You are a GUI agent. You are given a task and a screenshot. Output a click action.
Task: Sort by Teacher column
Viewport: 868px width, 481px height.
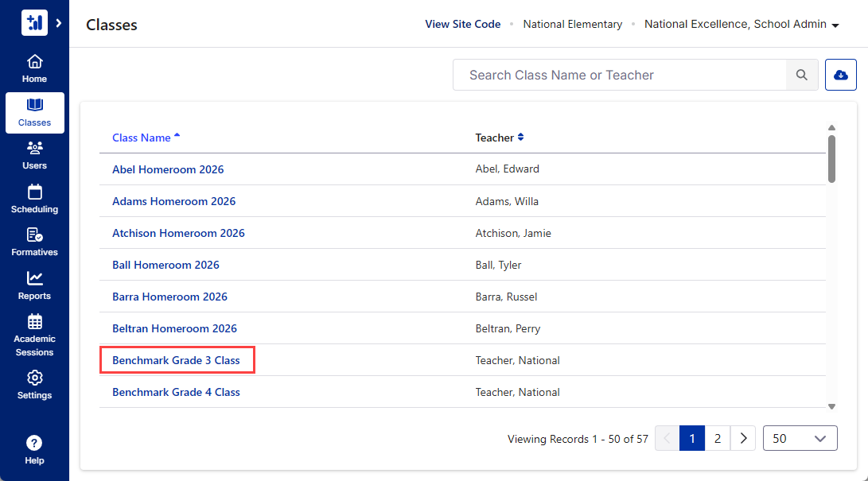[x=500, y=138]
